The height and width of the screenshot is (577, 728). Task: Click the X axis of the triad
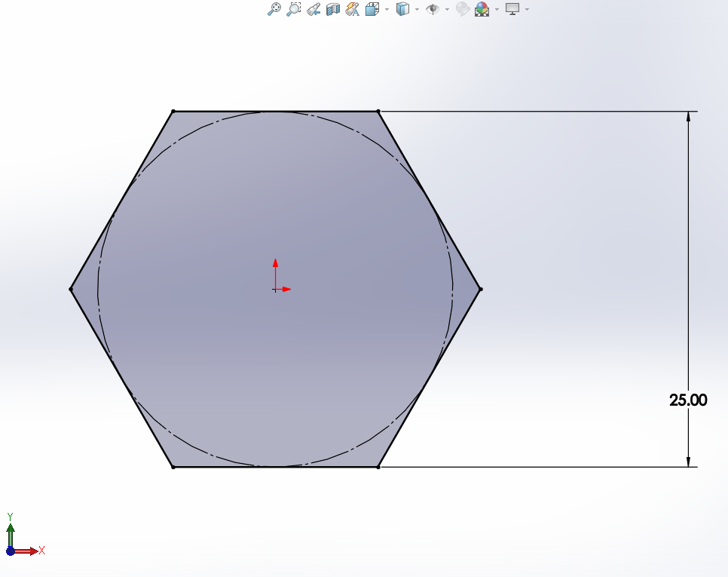point(27,551)
